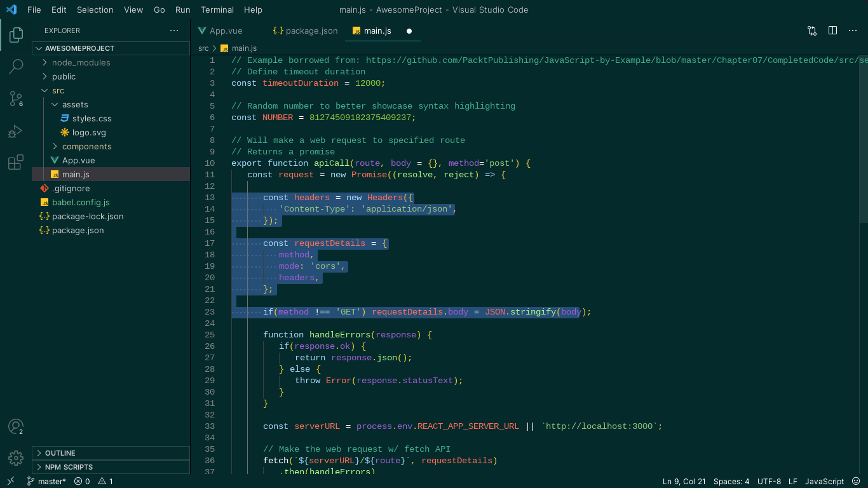Switch to the package.json editor tab
This screenshot has width=868, height=488.
click(306, 30)
